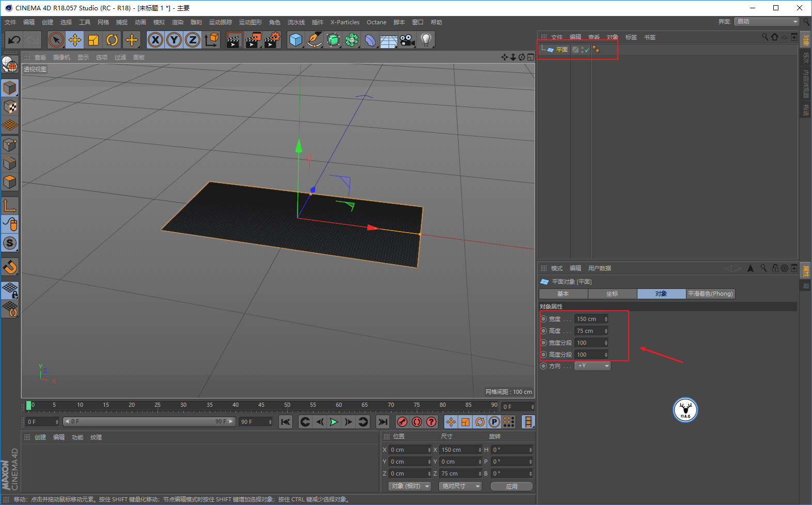Open the 渲染 menu in the main menu bar

[178, 22]
